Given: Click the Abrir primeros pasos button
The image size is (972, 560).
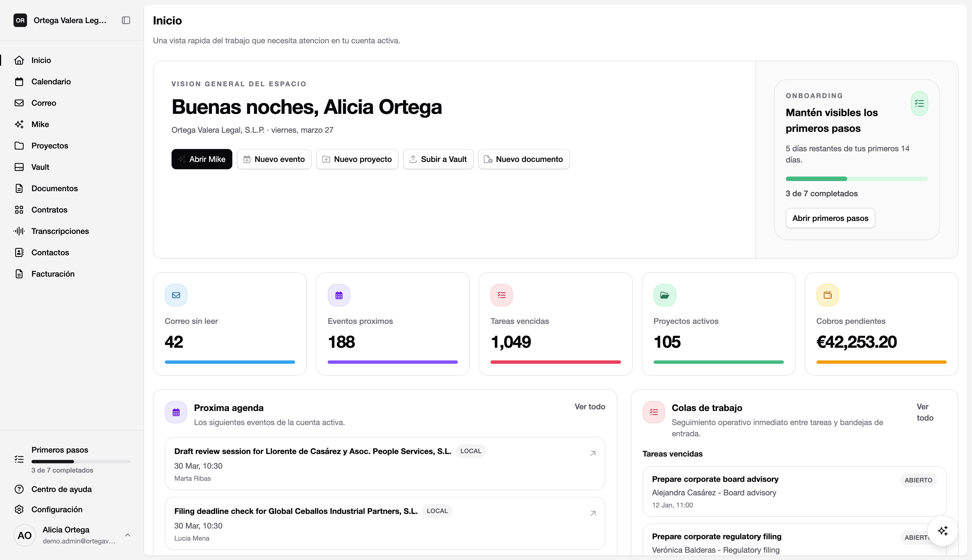Looking at the screenshot, I should point(830,218).
